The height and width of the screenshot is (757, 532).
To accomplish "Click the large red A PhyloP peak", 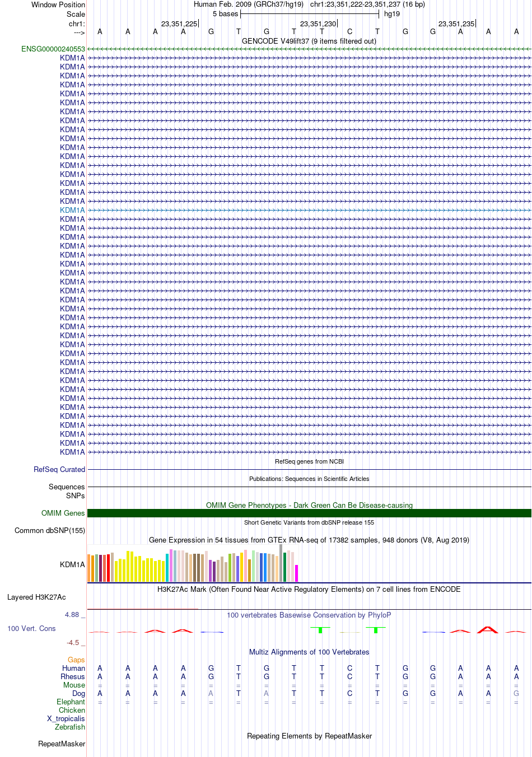I will 488,629.
